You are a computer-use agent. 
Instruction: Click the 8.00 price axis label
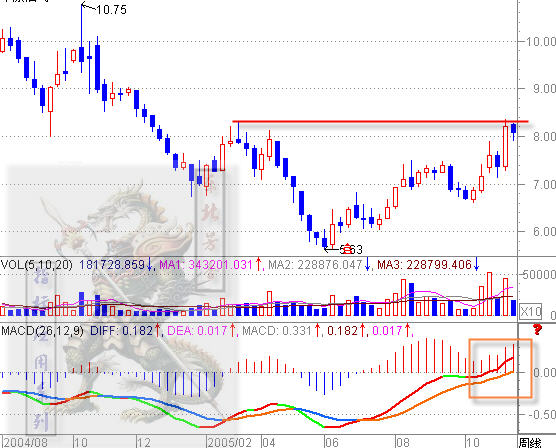(545, 137)
